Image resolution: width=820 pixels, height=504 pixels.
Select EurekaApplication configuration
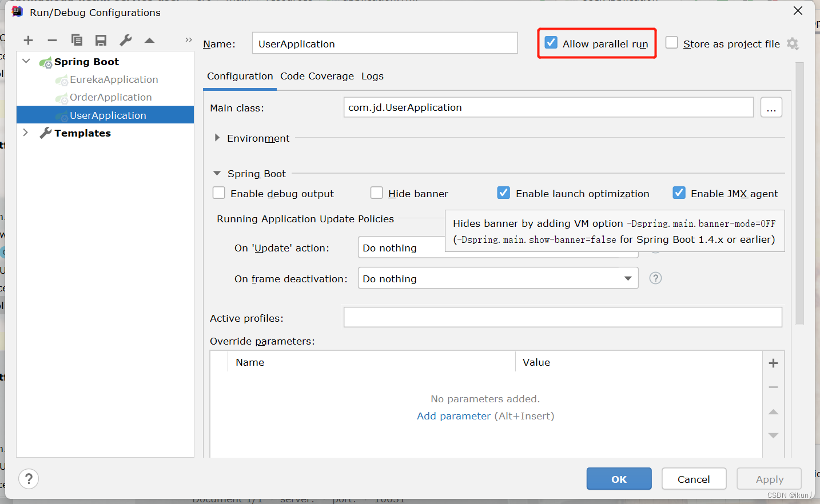click(114, 79)
